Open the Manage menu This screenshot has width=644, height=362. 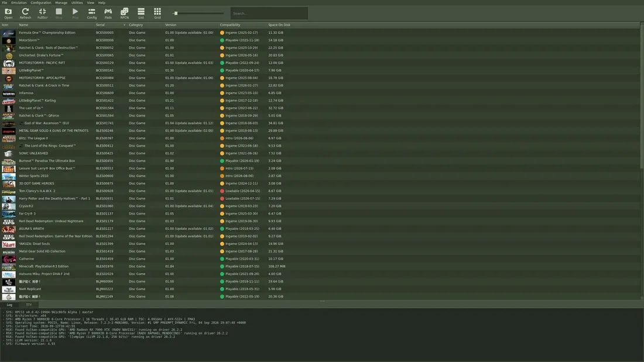click(x=61, y=2)
